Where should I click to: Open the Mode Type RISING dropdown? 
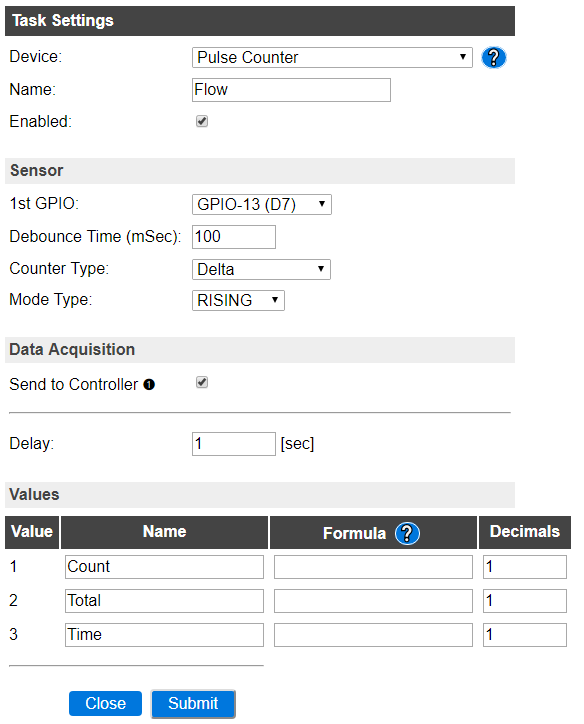[x=238, y=300]
